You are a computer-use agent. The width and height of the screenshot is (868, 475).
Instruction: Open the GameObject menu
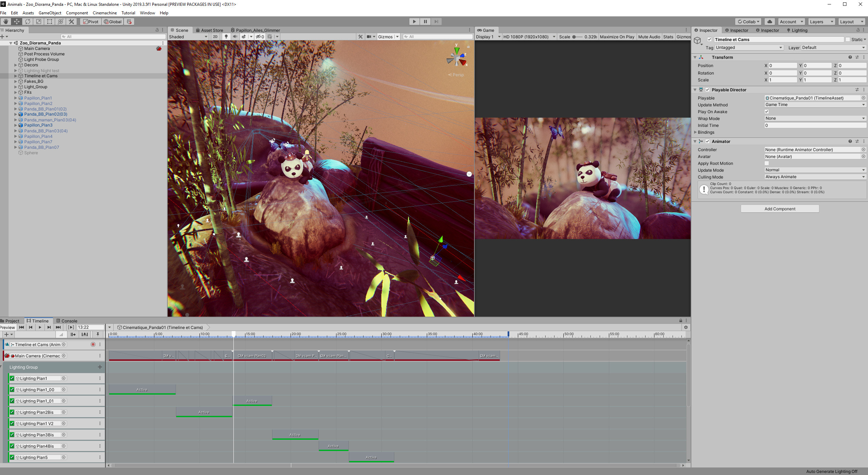click(50, 13)
